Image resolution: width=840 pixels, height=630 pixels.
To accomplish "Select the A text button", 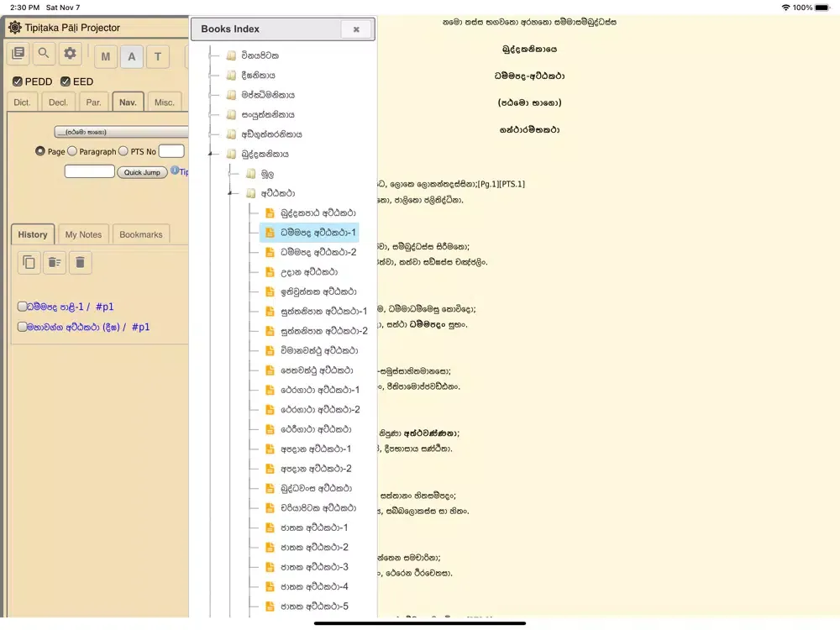I will click(132, 57).
